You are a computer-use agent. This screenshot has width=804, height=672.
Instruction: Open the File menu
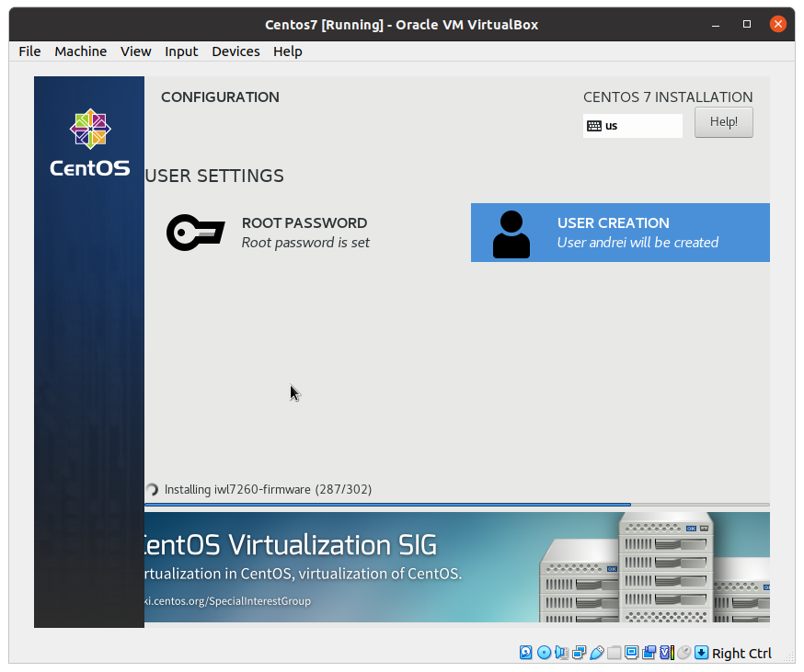click(29, 51)
